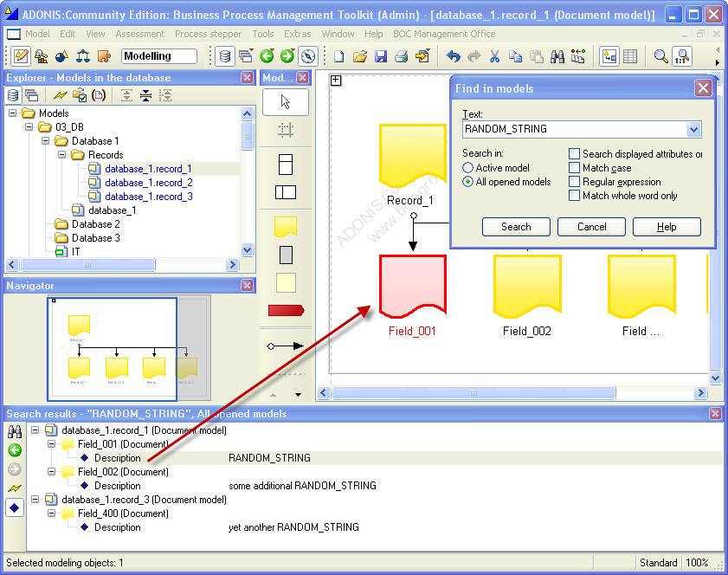
Task: Collapse the 03_DB folder node
Action: tap(29, 126)
